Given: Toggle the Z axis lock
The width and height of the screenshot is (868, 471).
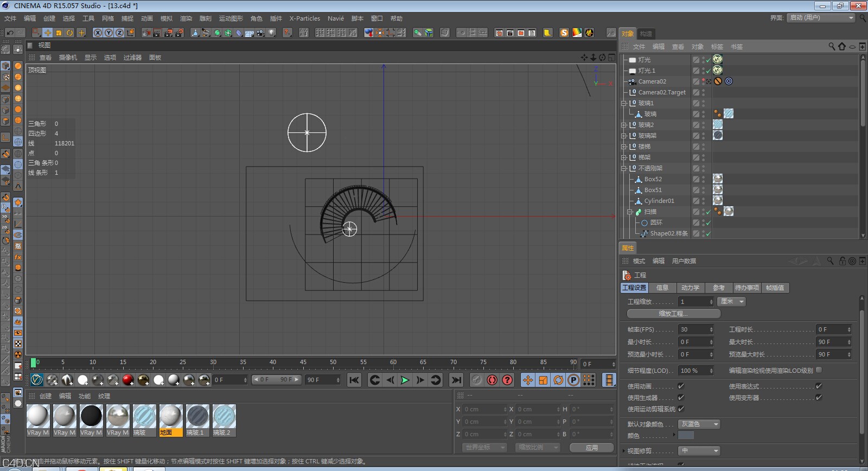Looking at the screenshot, I should 119,33.
